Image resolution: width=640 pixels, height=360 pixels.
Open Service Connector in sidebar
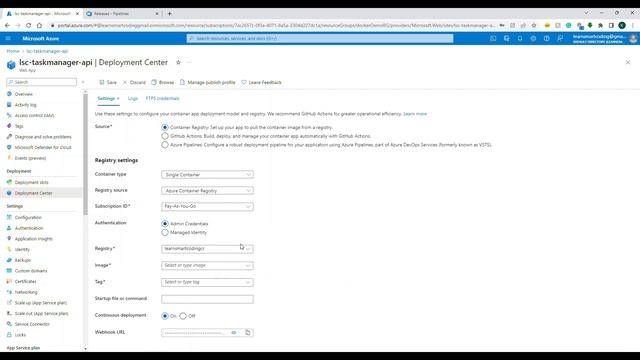(32, 324)
